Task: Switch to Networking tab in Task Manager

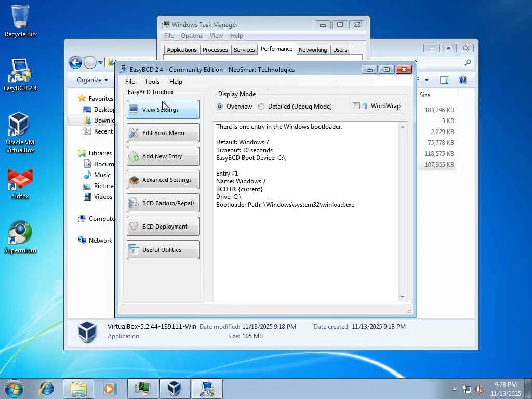Action: click(313, 50)
